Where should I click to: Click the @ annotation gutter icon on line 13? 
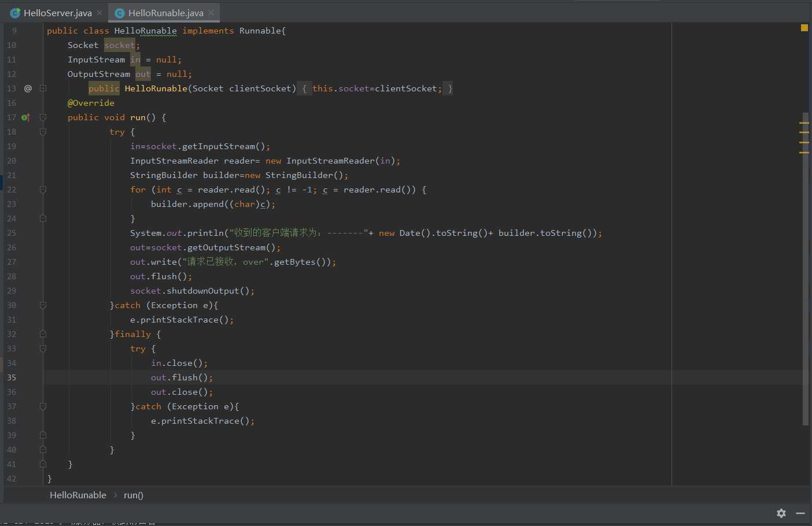click(x=28, y=88)
